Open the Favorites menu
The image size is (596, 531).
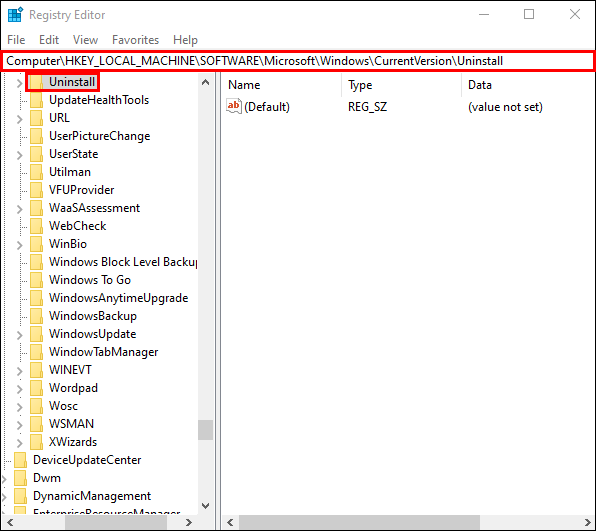[x=135, y=40]
